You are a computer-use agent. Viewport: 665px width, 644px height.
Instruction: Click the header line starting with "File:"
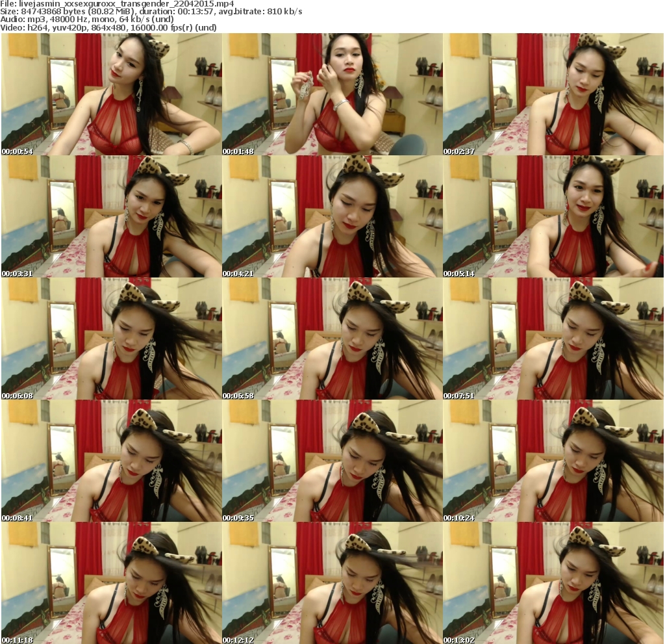[117, 4]
